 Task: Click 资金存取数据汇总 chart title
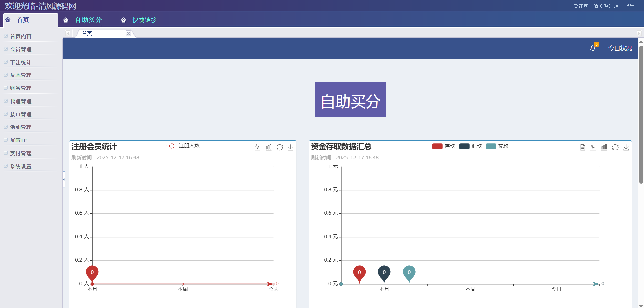[x=341, y=146]
